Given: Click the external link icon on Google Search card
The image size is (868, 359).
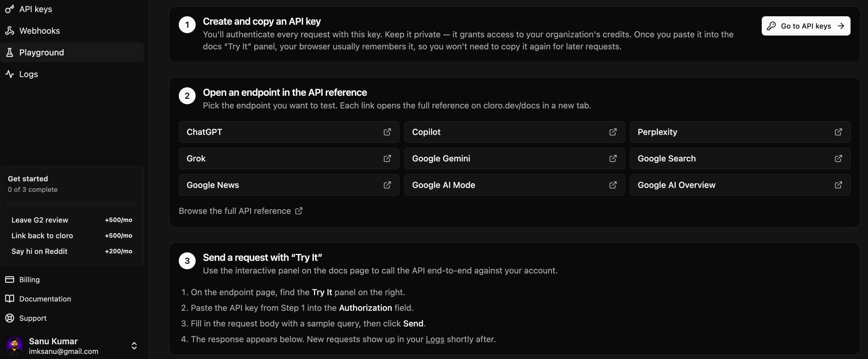Looking at the screenshot, I should (x=838, y=158).
